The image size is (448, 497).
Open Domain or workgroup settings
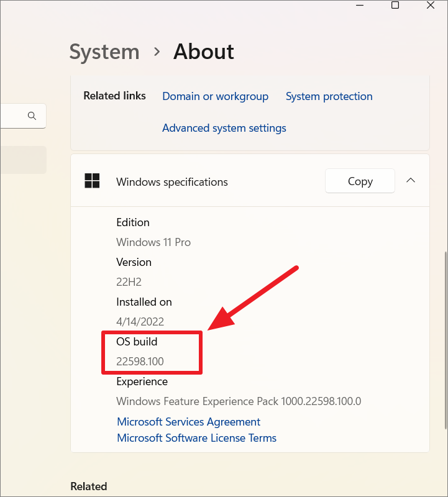[x=215, y=96]
